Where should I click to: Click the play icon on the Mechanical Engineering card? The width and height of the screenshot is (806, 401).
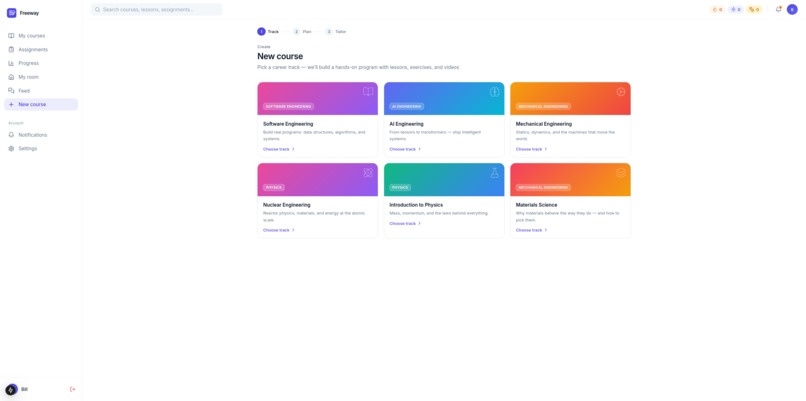click(x=621, y=92)
